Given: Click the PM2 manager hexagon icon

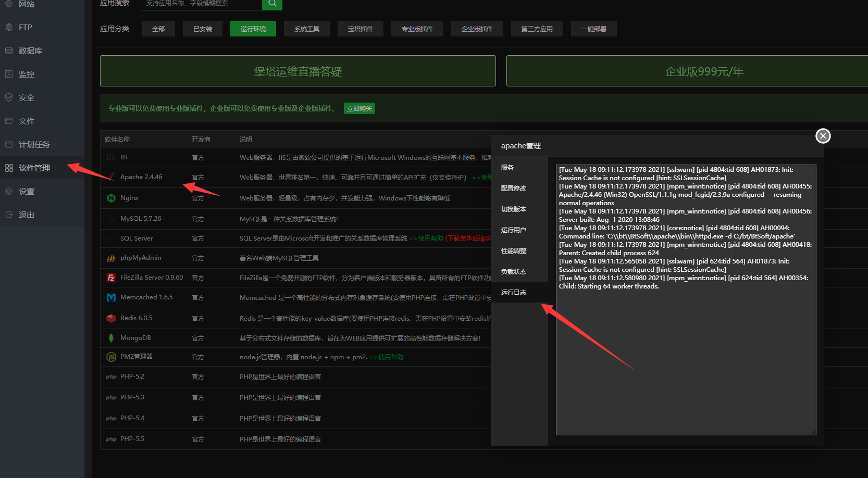Looking at the screenshot, I should point(111,357).
